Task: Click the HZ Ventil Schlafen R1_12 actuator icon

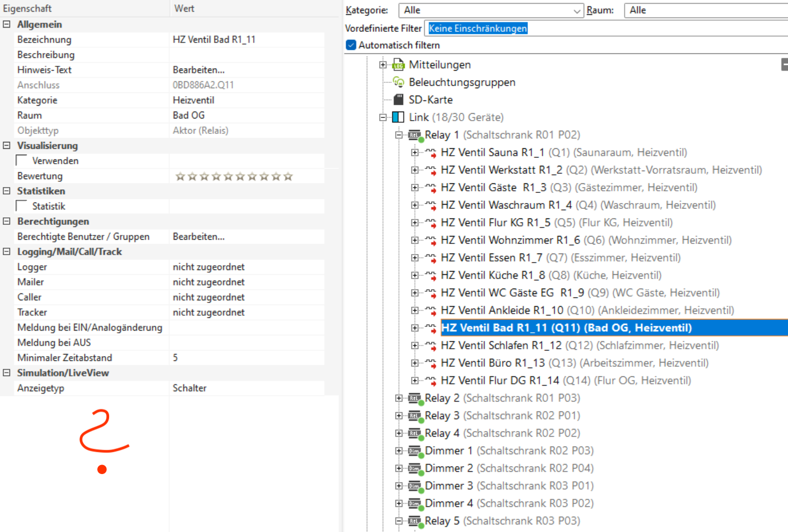Action: coord(431,346)
